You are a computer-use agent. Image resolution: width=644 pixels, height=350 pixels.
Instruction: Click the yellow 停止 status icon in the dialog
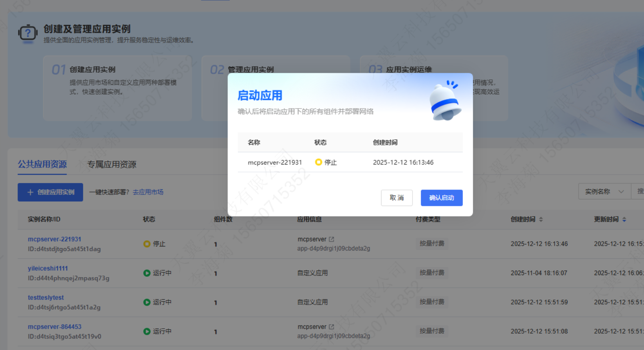pyautogui.click(x=319, y=162)
